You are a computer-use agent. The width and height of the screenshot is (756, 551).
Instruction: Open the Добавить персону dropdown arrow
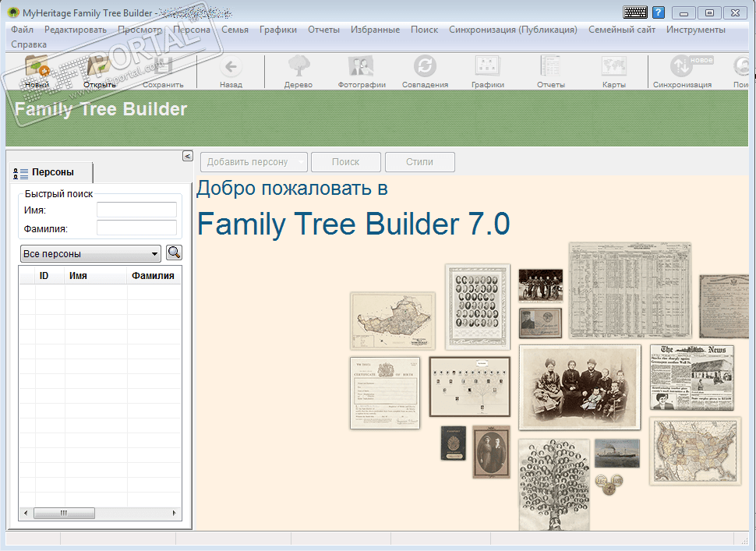coord(302,162)
